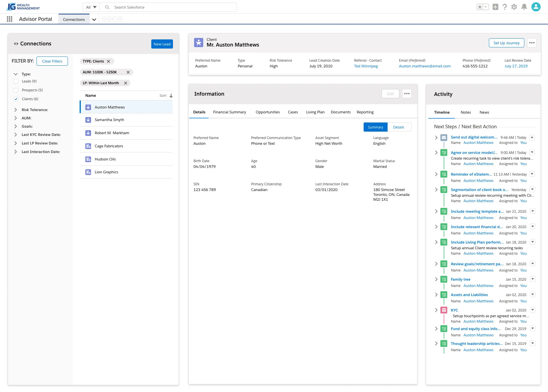The width and height of the screenshot is (548, 392).
Task: Open the App Launcher grid icon
Action: (x=9, y=19)
